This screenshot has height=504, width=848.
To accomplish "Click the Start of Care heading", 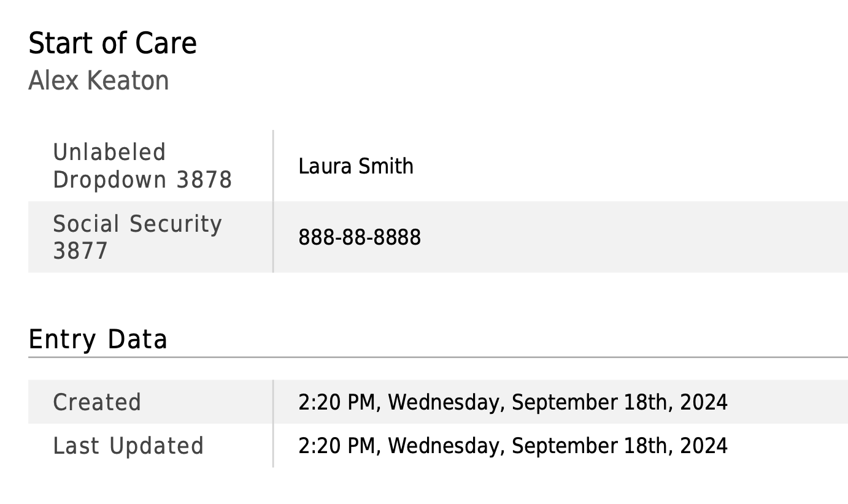I will [x=112, y=44].
